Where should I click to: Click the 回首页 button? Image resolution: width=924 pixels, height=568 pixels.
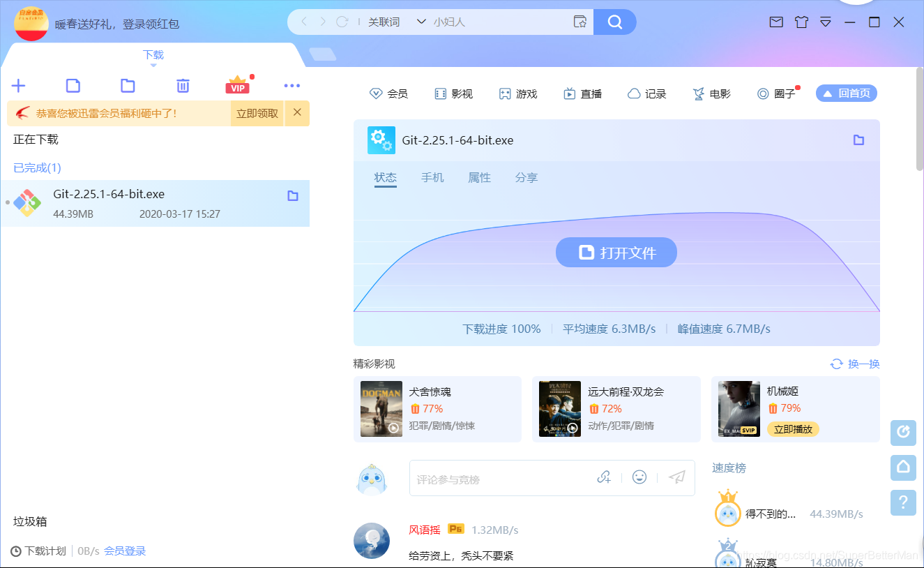point(847,93)
